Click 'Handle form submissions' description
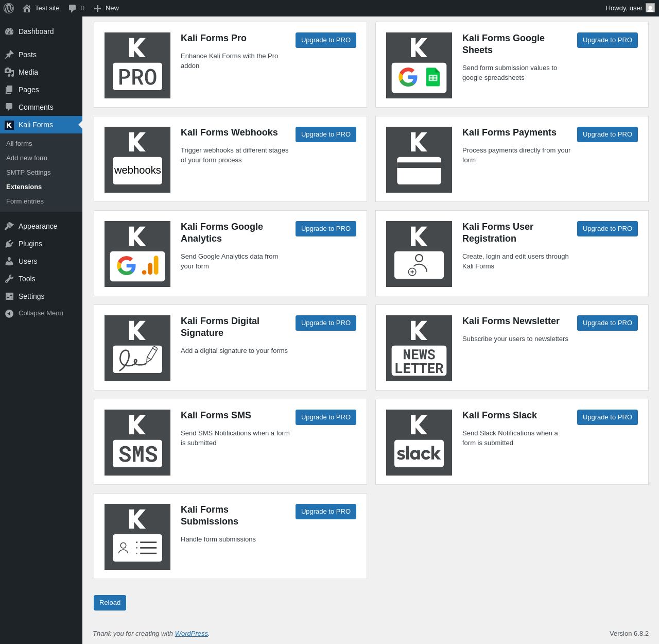Screen dimensions: 659x644 pos(218,539)
